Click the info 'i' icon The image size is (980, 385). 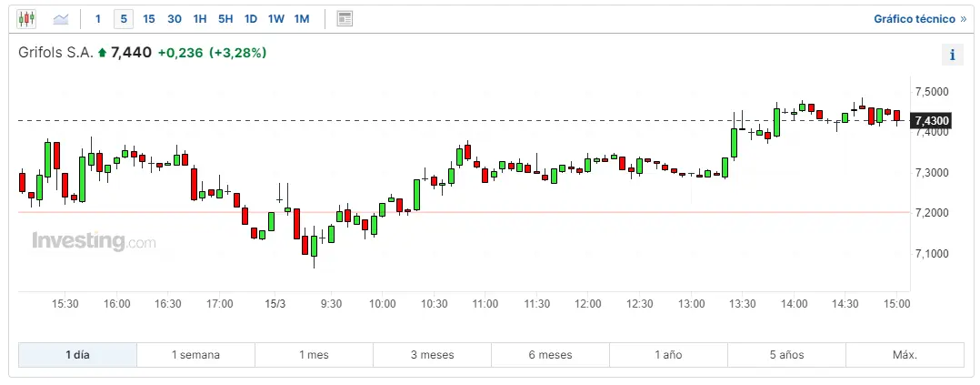tap(953, 56)
